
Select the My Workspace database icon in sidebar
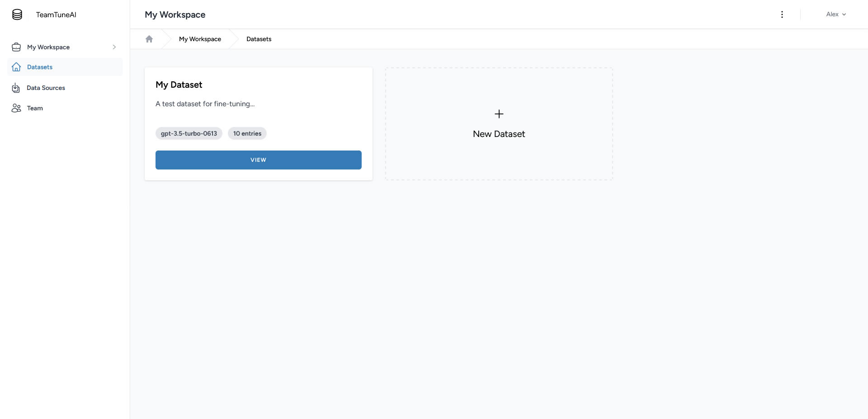point(16,47)
